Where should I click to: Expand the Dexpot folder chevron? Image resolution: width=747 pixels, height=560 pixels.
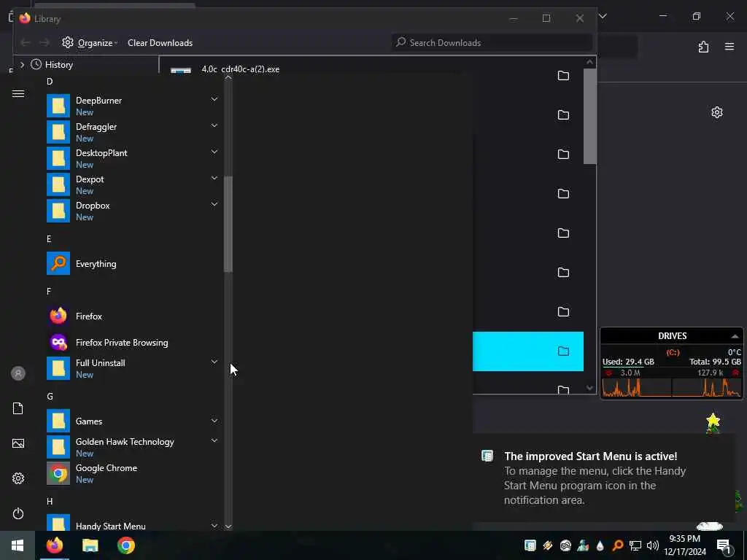(x=214, y=178)
